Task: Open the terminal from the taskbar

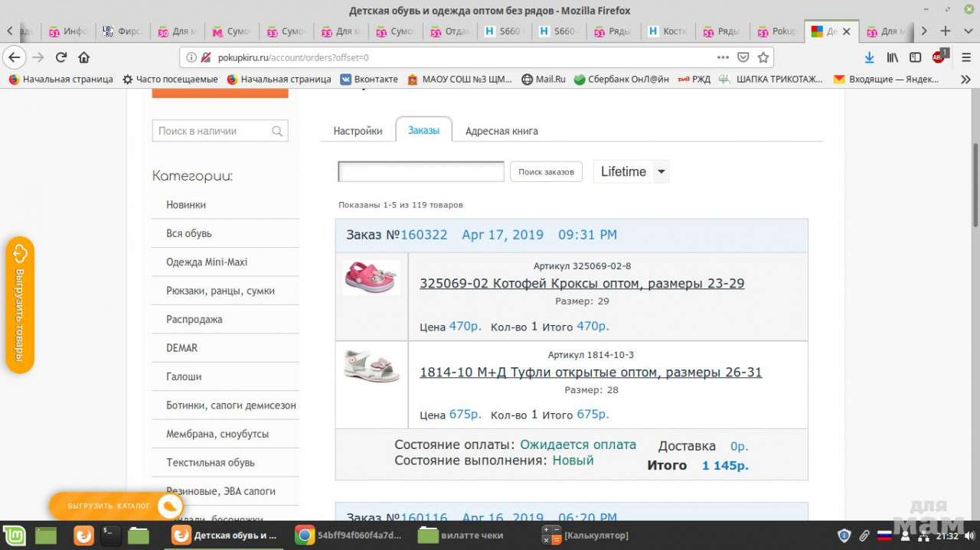Action: [111, 535]
